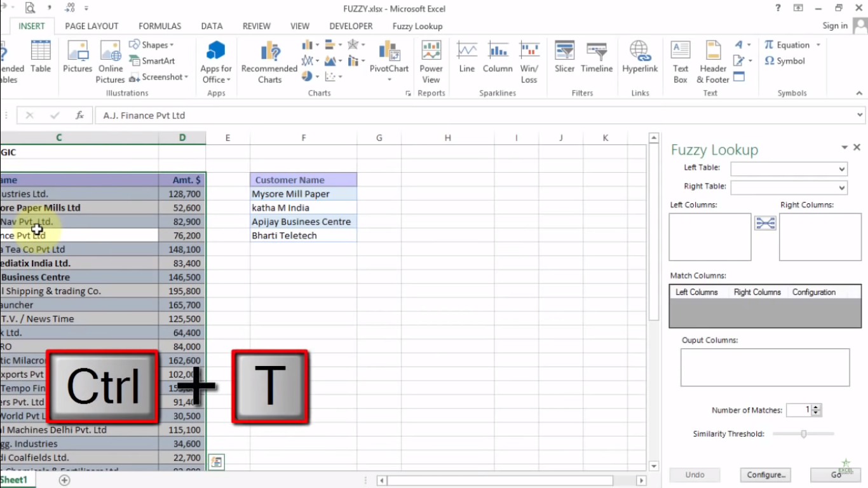Open the PivotChart dropdown arrow
This screenshot has width=868, height=488.
click(389, 80)
